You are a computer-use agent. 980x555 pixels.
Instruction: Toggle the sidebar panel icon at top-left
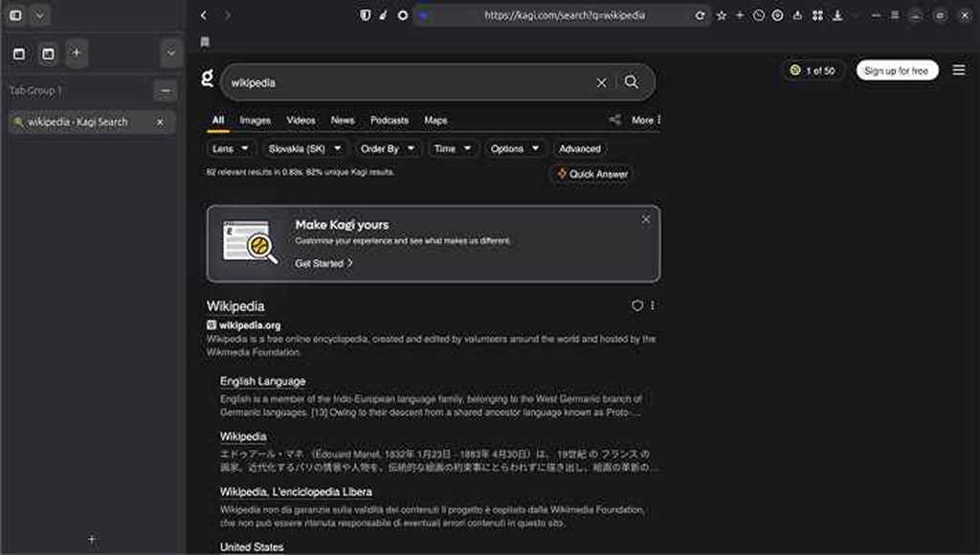coord(15,15)
